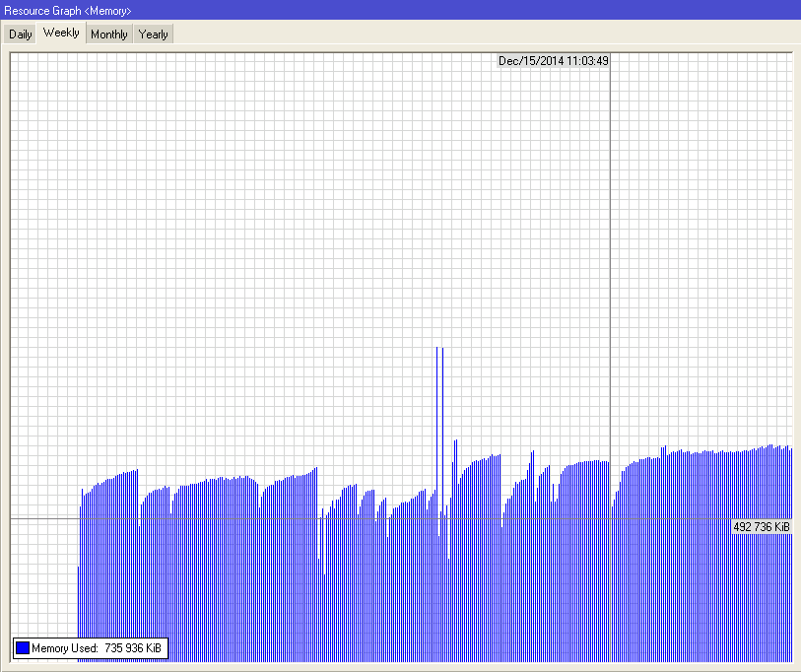This screenshot has width=801, height=672.
Task: Open the Yearly tab
Action: click(x=154, y=34)
